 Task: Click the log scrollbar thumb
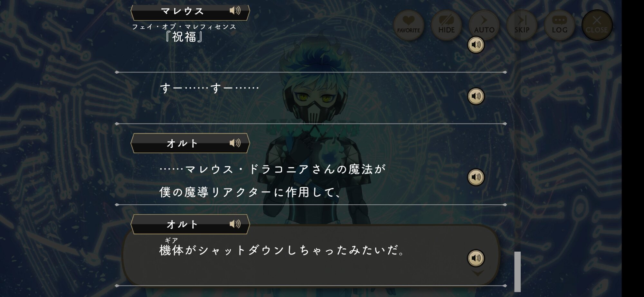point(517,271)
